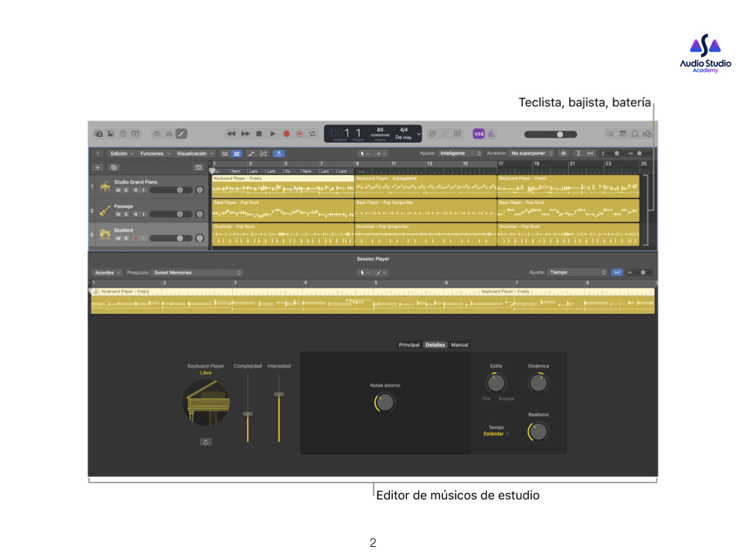Click the Tuner icon in control bar

(445, 134)
